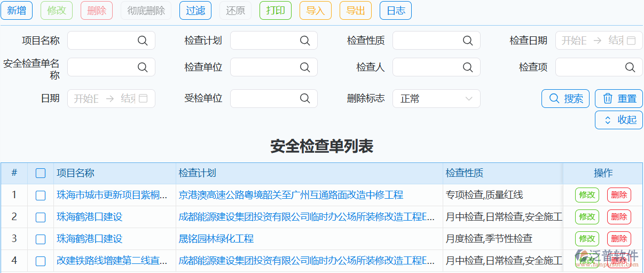Click 修改 in row 1 操作 column
644x273 pixels.
[x=587, y=195]
